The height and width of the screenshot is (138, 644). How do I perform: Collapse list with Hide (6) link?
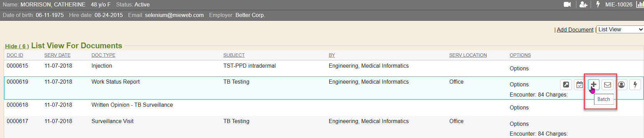coord(17,46)
